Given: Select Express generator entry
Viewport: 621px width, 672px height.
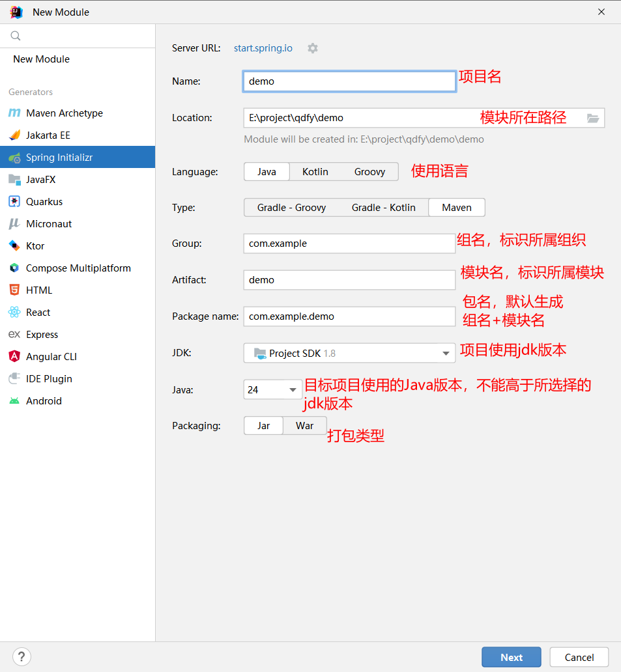Looking at the screenshot, I should pyautogui.click(x=78, y=335).
